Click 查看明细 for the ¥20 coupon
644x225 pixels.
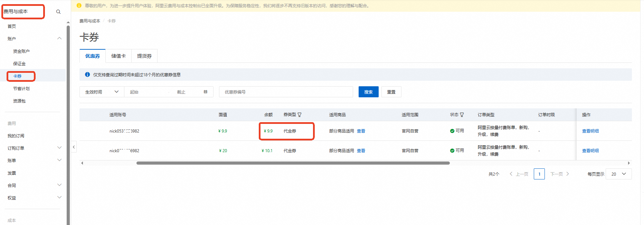pyautogui.click(x=590, y=150)
